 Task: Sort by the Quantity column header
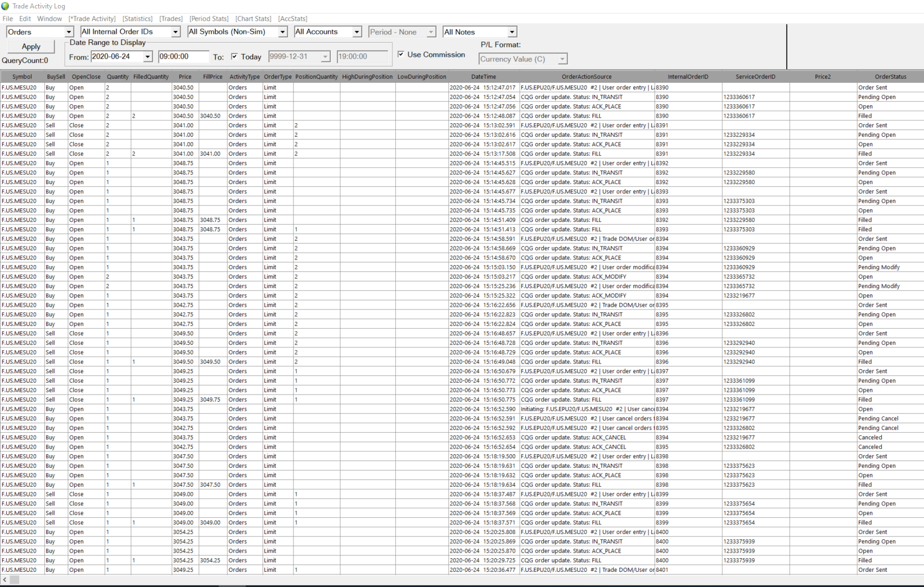(x=118, y=77)
